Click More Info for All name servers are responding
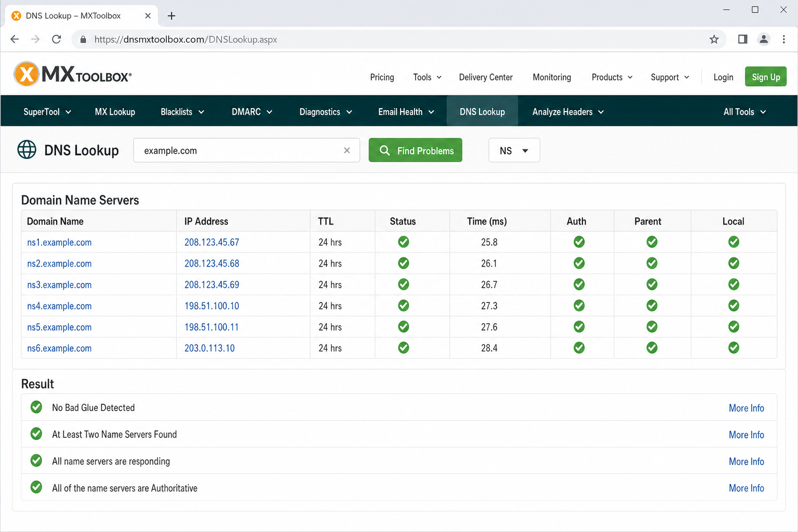Image resolution: width=798 pixels, height=532 pixels. [746, 461]
